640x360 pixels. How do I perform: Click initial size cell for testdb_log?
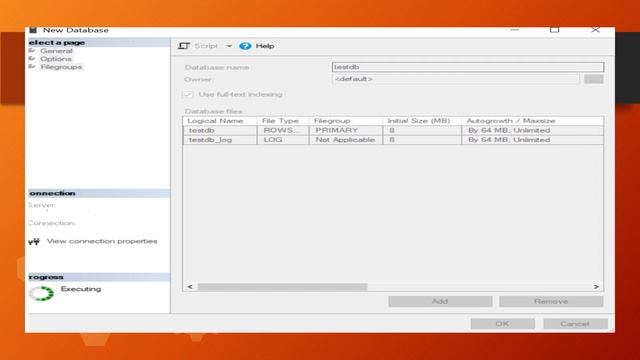point(422,140)
